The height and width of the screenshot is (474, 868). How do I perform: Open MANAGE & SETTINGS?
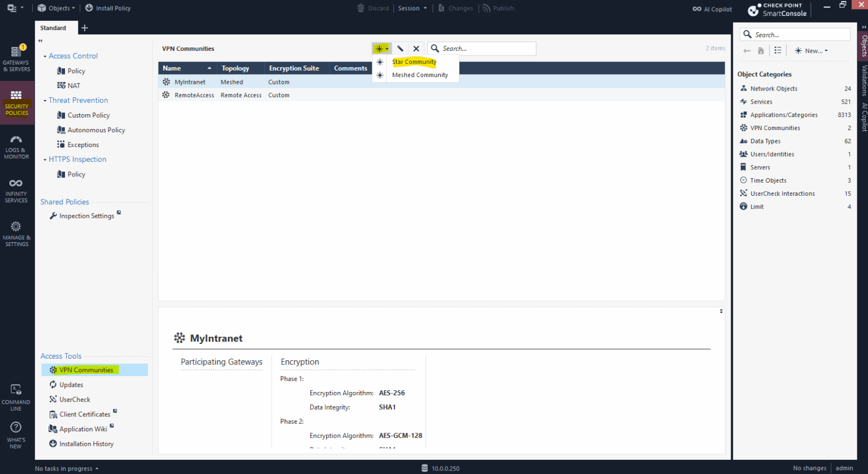click(16, 232)
